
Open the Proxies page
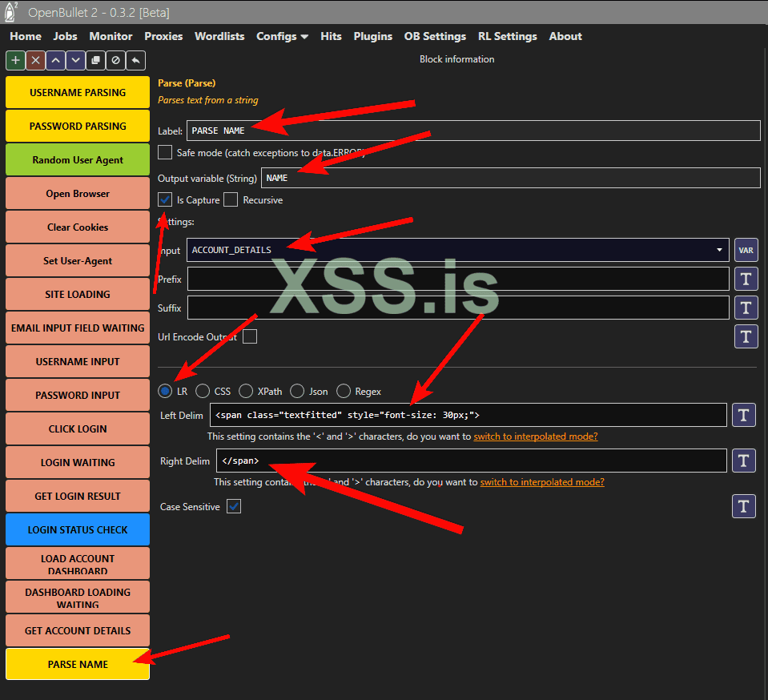tap(163, 36)
